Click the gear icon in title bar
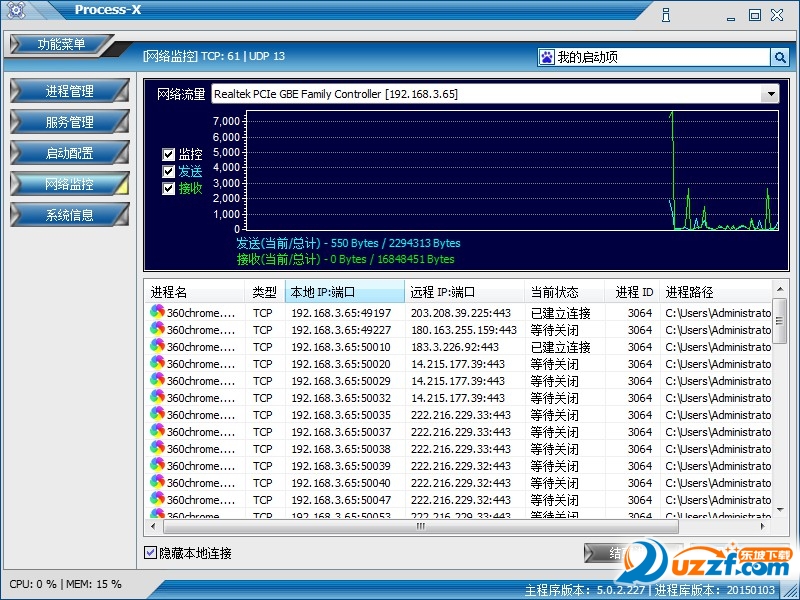The width and height of the screenshot is (800, 600). coord(15,12)
